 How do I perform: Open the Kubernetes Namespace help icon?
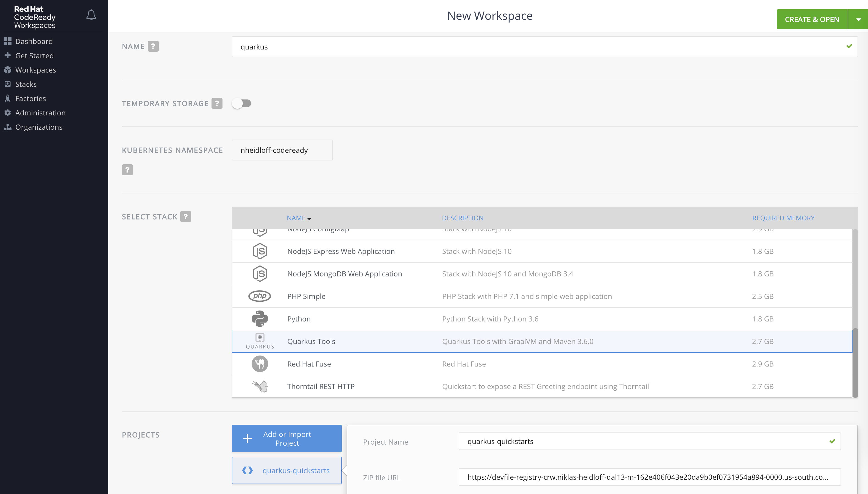point(127,170)
